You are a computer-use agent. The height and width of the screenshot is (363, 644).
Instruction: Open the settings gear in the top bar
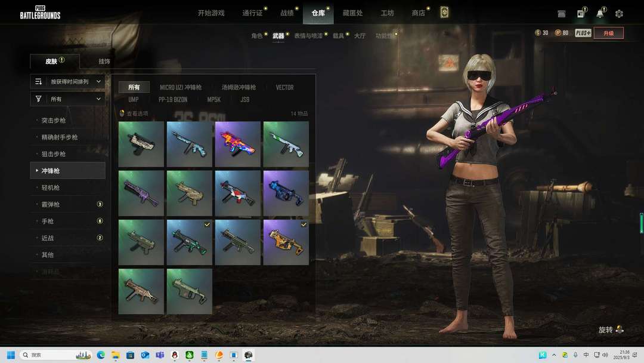point(619,14)
